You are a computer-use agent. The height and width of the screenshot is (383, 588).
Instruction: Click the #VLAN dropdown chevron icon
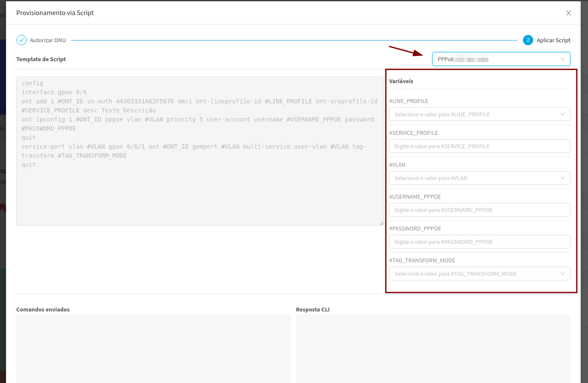[563, 178]
